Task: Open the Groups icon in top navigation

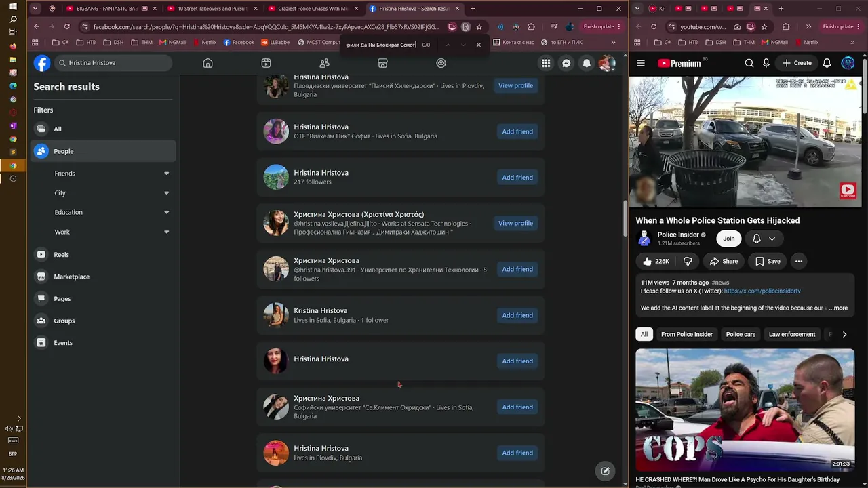Action: [441, 63]
